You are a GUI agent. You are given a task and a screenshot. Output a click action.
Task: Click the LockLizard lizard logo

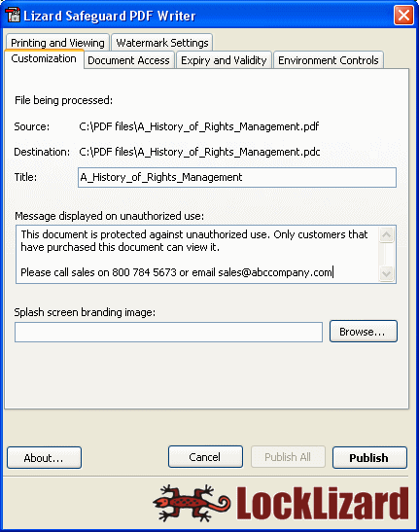192,503
